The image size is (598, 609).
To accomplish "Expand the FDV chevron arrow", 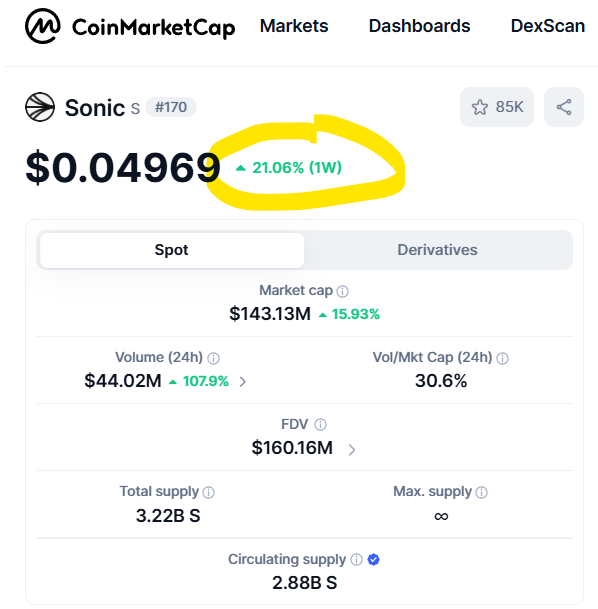I will click(352, 450).
